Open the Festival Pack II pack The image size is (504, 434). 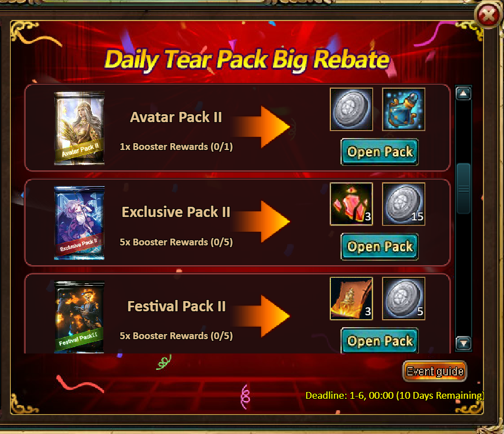[380, 340]
